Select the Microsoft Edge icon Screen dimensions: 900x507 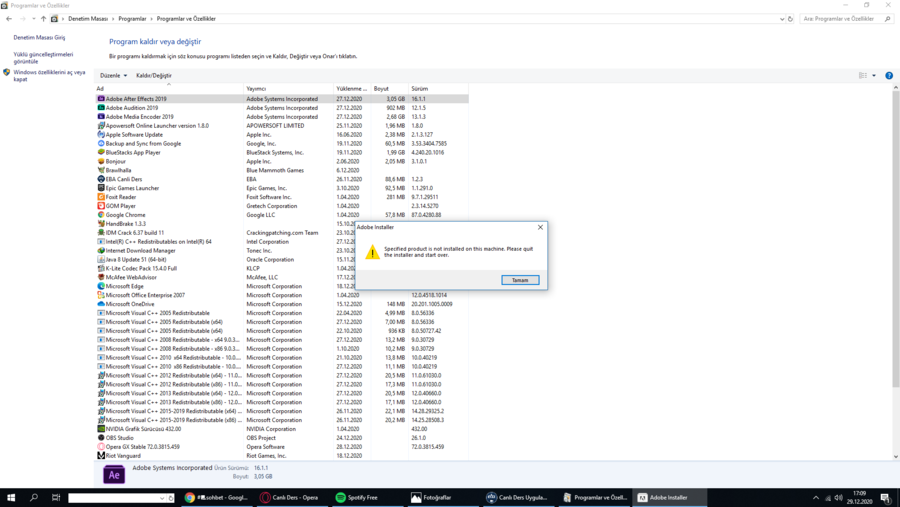[x=101, y=286]
